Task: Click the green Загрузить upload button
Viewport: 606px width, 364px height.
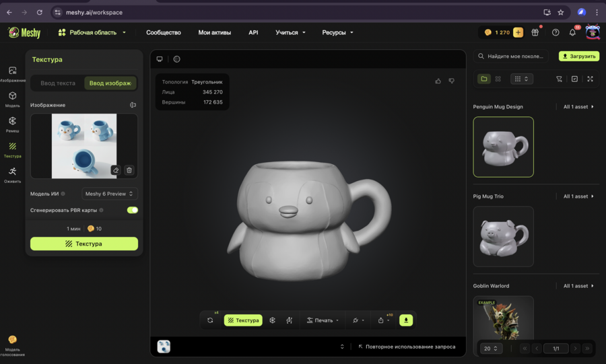Action: point(578,57)
